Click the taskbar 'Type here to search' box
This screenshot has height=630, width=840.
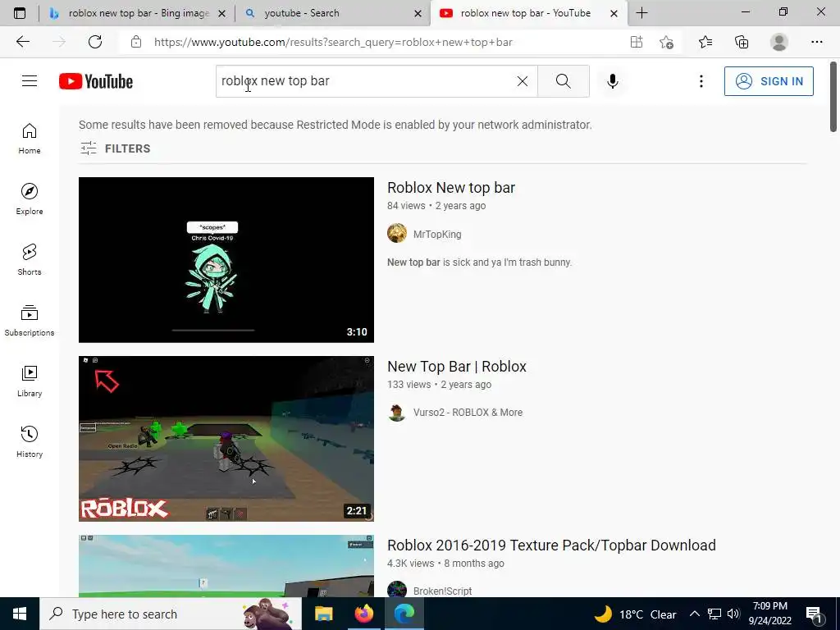[171, 614]
